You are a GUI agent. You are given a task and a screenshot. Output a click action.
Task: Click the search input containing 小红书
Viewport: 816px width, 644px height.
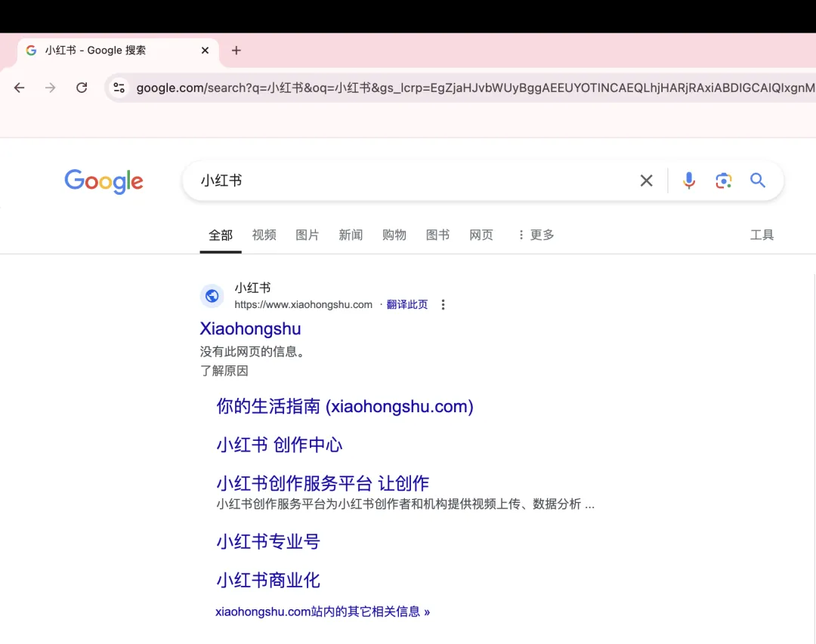coord(411,180)
